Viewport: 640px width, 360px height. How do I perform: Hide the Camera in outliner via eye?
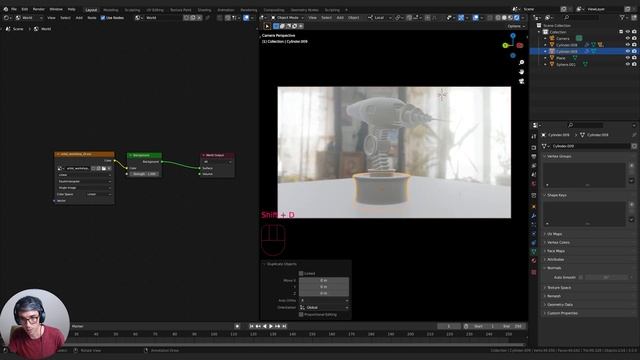point(628,38)
